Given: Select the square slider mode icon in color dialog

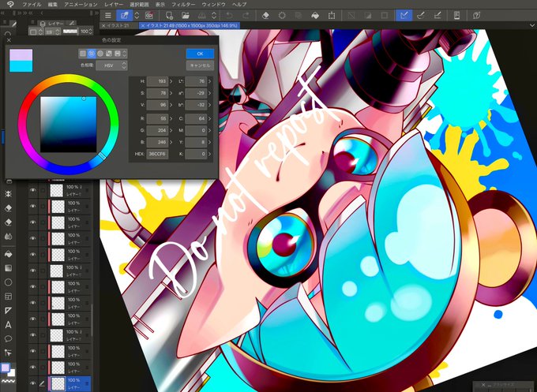Looking at the screenshot, I should click(83, 54).
